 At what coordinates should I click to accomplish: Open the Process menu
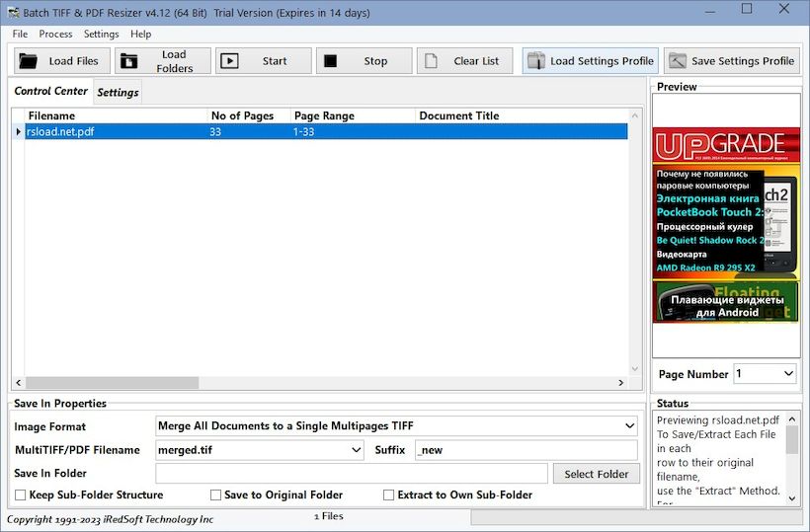tap(55, 35)
